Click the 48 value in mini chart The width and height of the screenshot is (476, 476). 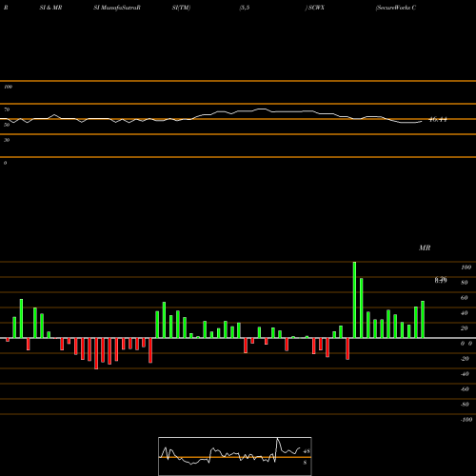click(x=307, y=451)
